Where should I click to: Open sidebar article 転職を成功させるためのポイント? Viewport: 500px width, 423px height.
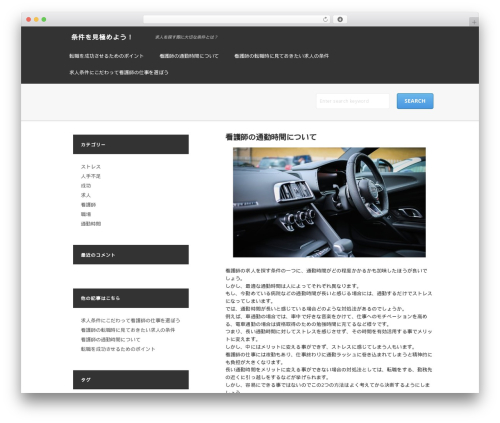[118, 349]
